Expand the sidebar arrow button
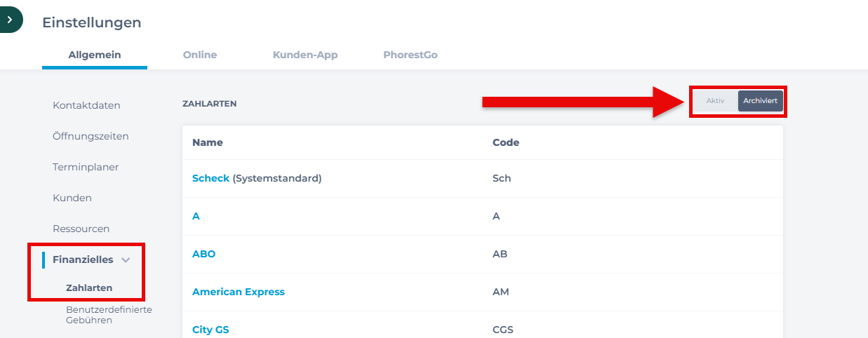 [x=10, y=20]
